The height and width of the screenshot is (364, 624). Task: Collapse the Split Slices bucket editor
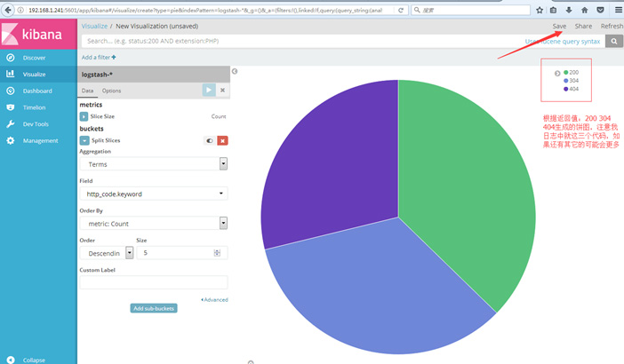[84, 140]
